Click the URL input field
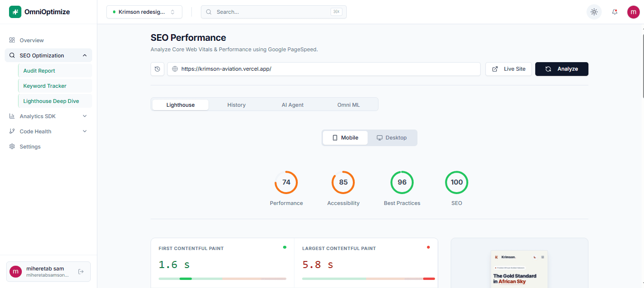Screen dimensions: 644x288 tap(324, 69)
